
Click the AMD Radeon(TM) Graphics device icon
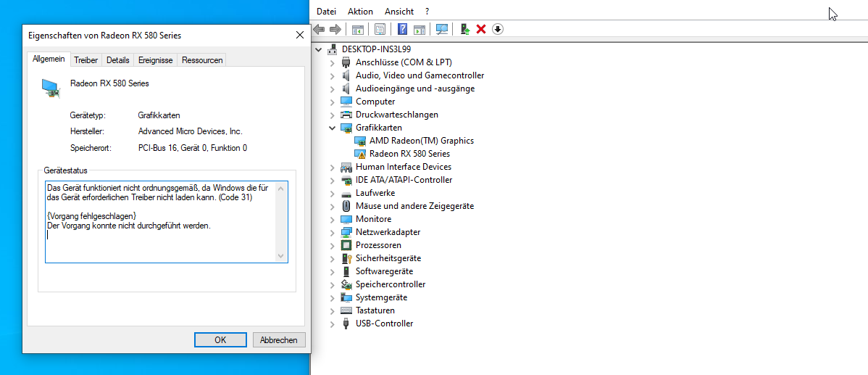point(360,141)
